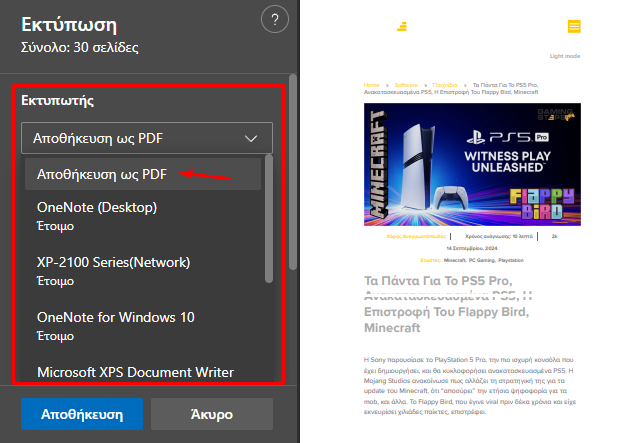The image size is (642, 443).
Task: Click the print settings panel scrollbar
Action: (293, 172)
